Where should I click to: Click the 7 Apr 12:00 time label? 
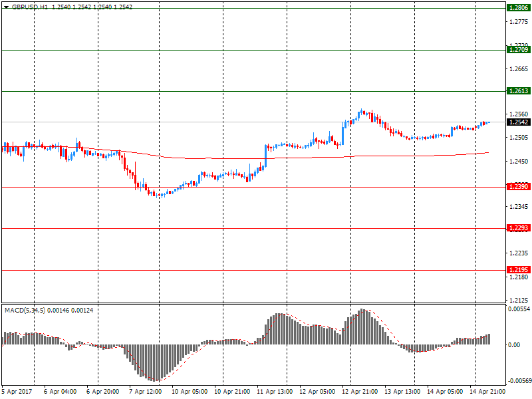pyautogui.click(x=145, y=392)
